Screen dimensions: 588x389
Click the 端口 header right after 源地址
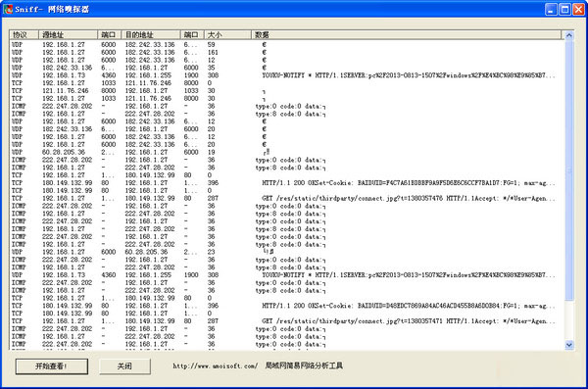(x=110, y=35)
